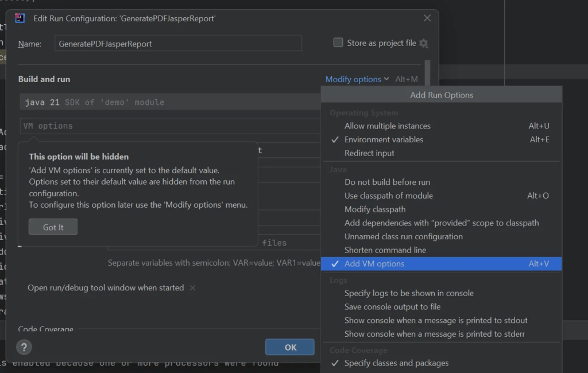Click the gear icon beside Store as project file
588x373 pixels.
[x=424, y=43]
